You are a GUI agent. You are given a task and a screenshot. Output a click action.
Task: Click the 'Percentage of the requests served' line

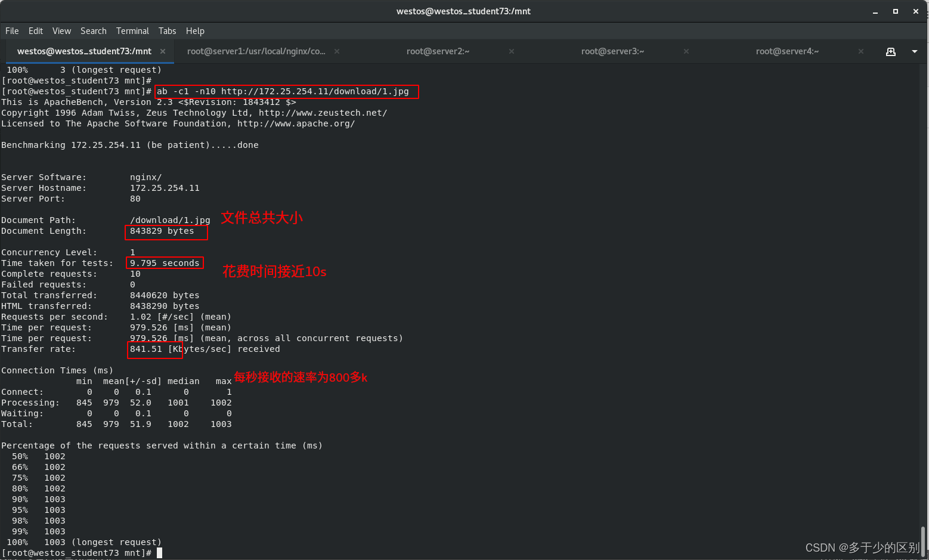pyautogui.click(x=162, y=445)
